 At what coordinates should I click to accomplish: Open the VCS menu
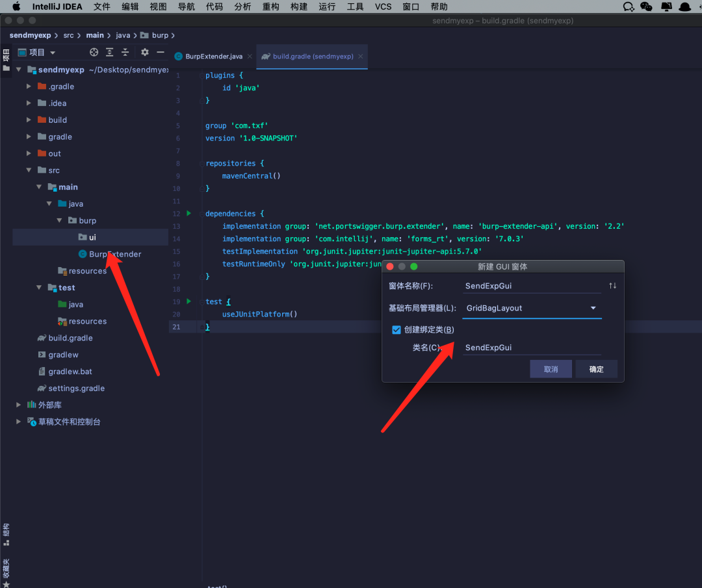[x=383, y=6]
